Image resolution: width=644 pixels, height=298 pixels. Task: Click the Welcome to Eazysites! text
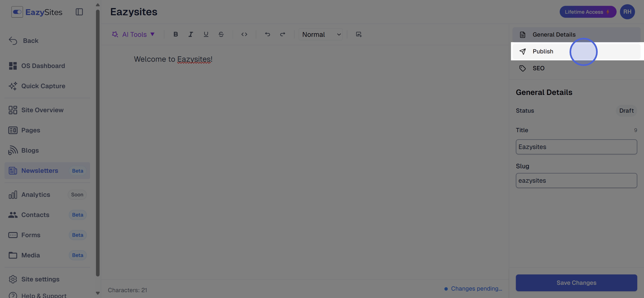173,59
